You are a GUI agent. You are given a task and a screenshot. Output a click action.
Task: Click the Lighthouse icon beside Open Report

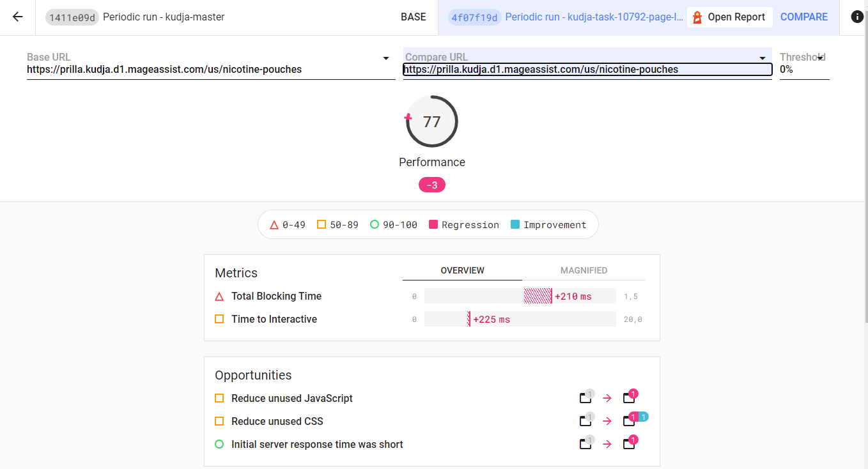click(x=697, y=17)
